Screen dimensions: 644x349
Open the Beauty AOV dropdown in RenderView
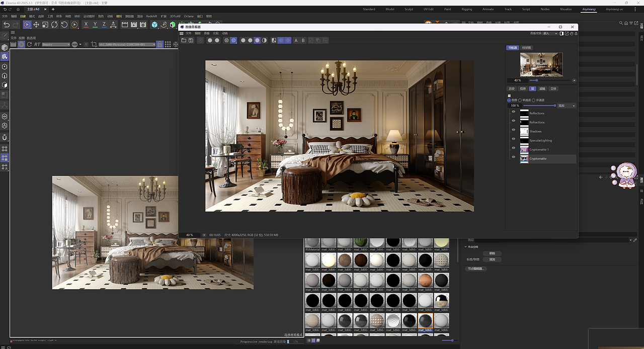click(x=56, y=44)
